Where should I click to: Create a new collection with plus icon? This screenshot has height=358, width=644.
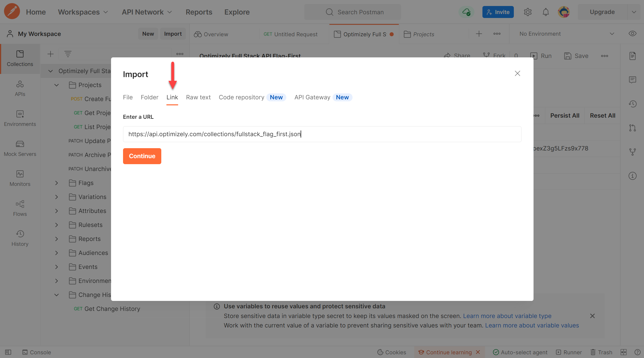click(x=51, y=54)
